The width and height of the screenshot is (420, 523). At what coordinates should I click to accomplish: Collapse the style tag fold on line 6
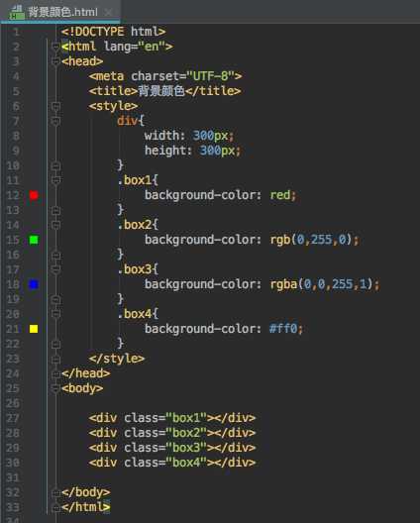(x=56, y=106)
